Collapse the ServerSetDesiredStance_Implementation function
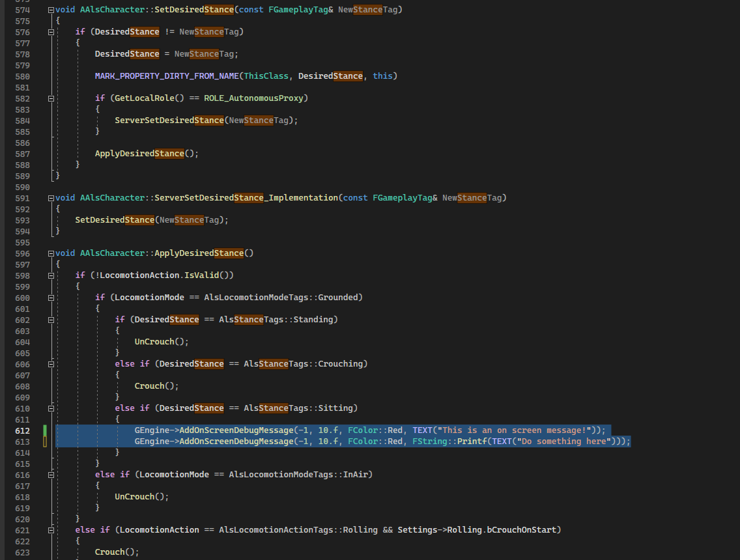740x560 pixels. (50, 197)
